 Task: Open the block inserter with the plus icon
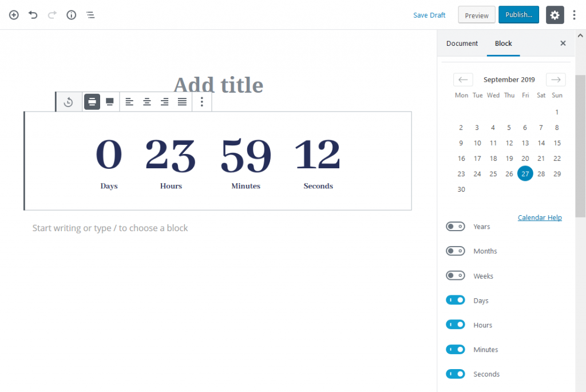13,15
